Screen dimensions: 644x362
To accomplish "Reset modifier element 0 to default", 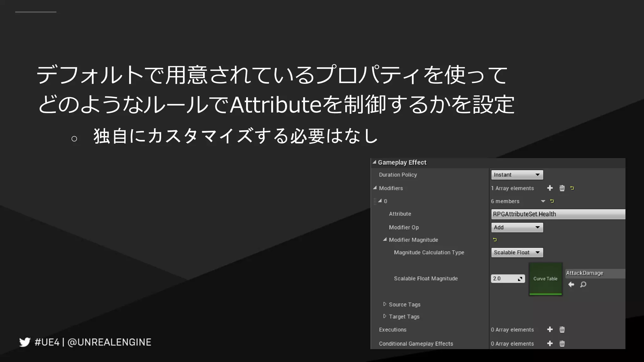I will click(552, 201).
